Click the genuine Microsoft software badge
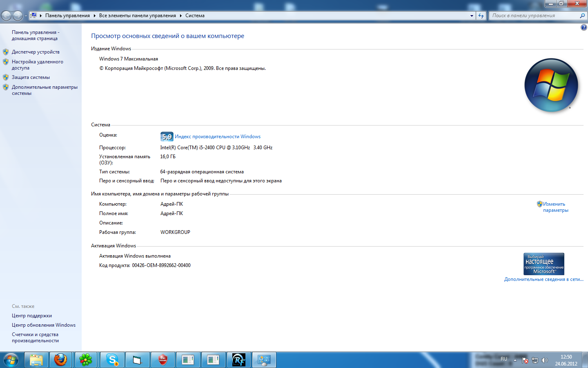The width and height of the screenshot is (588, 368). pyautogui.click(x=544, y=264)
